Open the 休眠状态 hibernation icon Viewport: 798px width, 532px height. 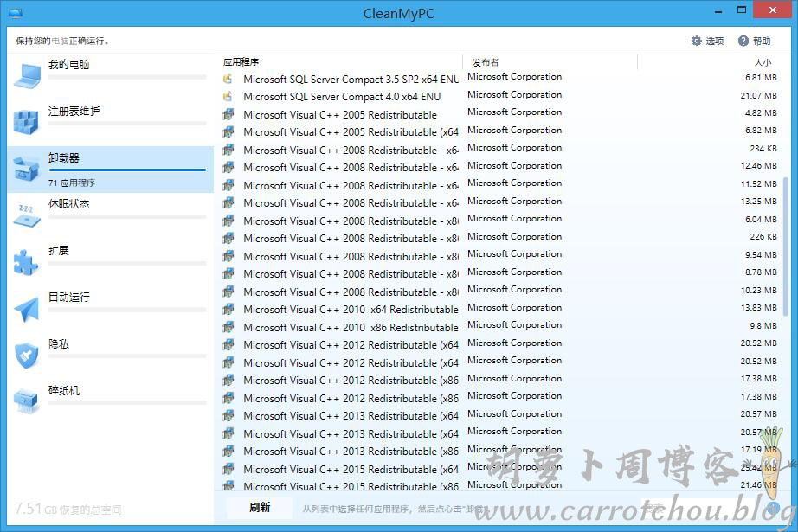27,215
